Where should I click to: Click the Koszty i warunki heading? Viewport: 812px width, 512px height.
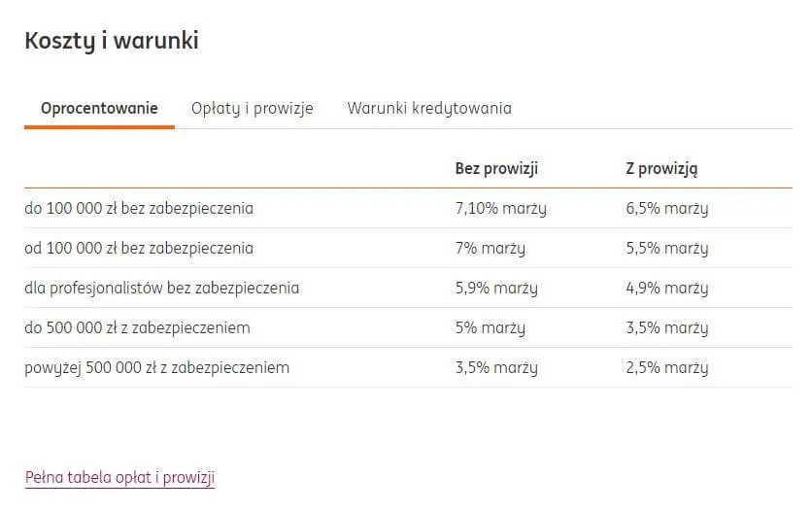111,41
